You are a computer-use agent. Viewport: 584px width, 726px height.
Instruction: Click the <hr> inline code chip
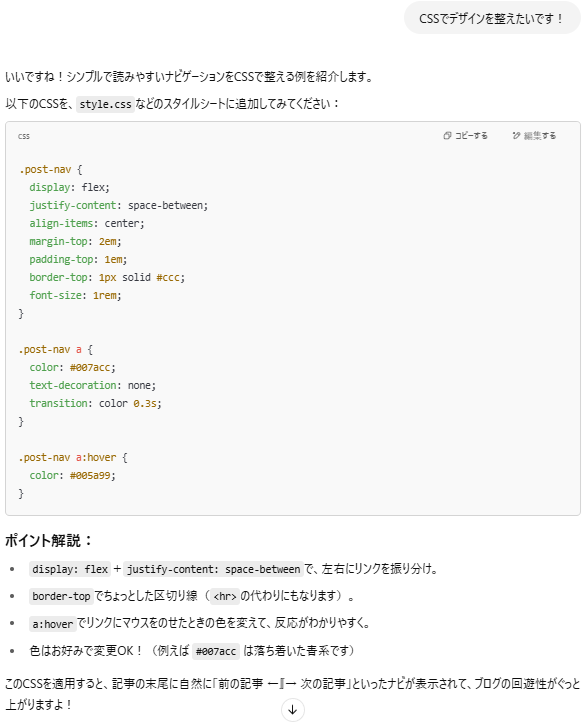[225, 596]
